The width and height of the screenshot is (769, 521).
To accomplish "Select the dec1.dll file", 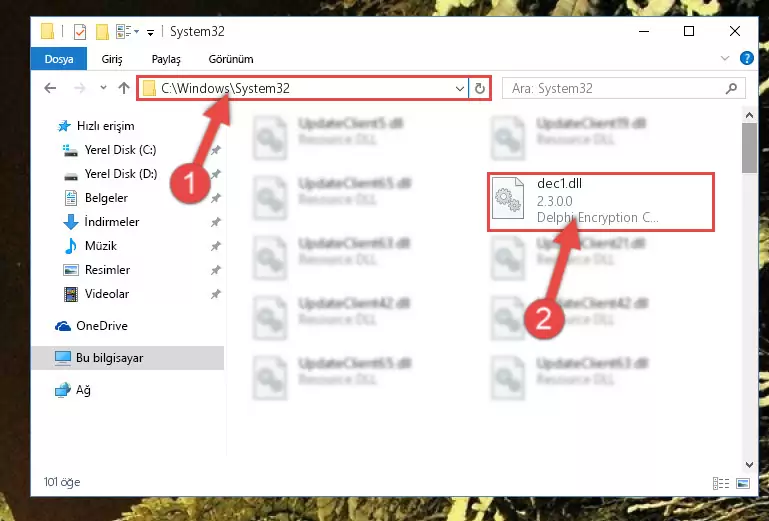I will coord(601,202).
